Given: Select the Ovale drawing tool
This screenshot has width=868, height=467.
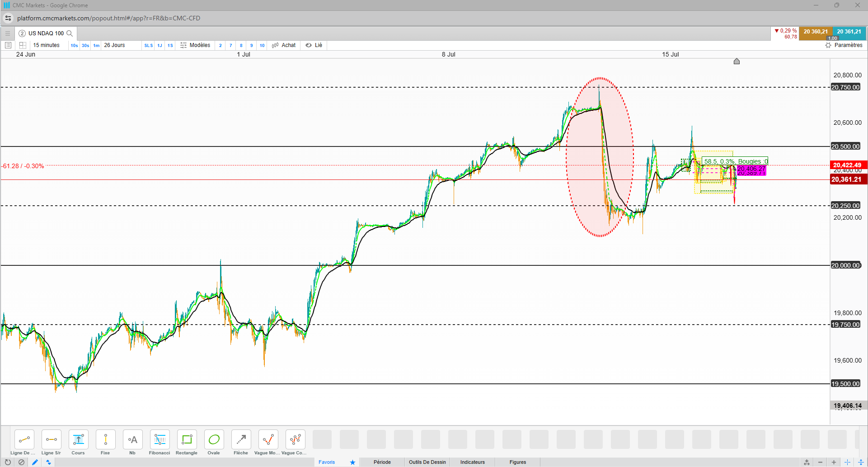Looking at the screenshot, I should (214, 443).
